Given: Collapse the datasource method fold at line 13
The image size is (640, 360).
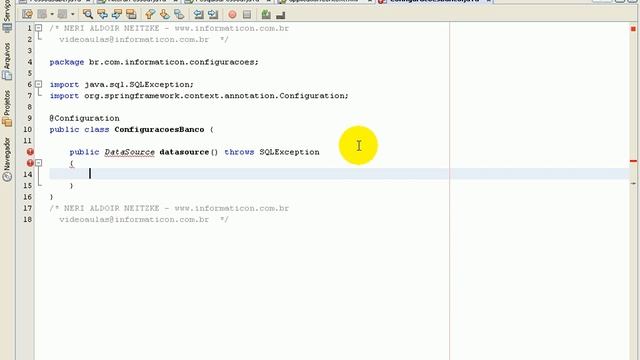Looking at the screenshot, I should [38, 163].
